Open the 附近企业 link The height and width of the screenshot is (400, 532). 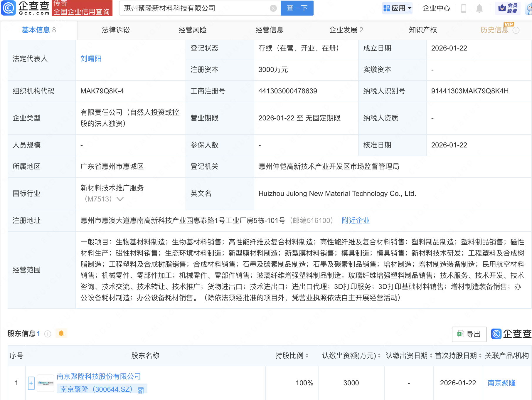(356, 220)
